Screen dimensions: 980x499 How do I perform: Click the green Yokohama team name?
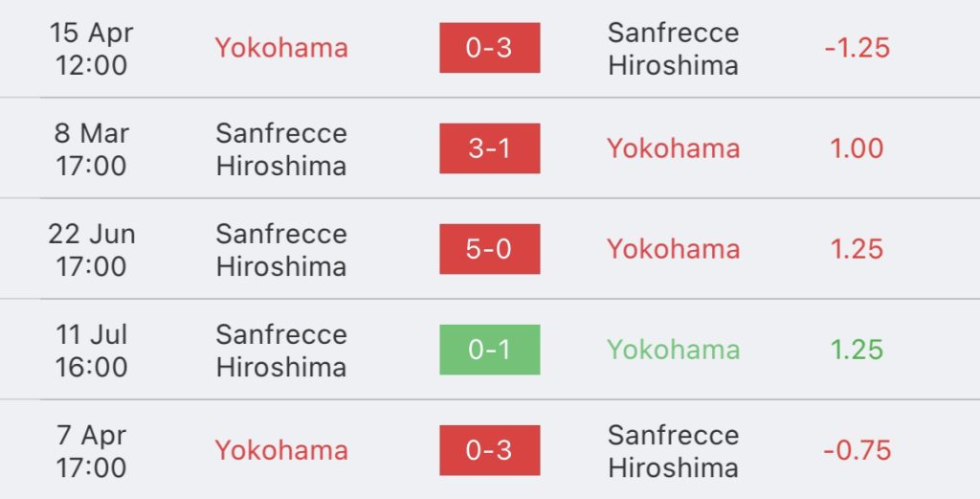click(673, 350)
